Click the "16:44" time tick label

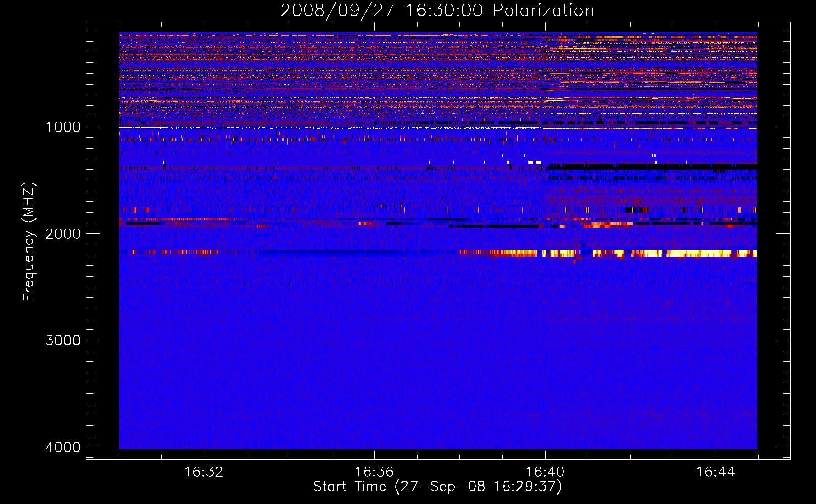pyautogui.click(x=716, y=472)
